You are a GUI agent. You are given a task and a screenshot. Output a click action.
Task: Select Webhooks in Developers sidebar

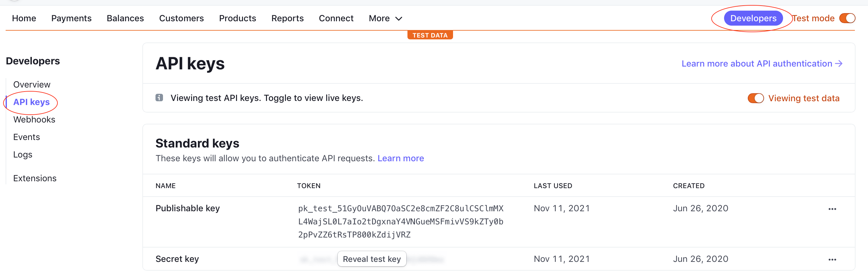pos(34,119)
